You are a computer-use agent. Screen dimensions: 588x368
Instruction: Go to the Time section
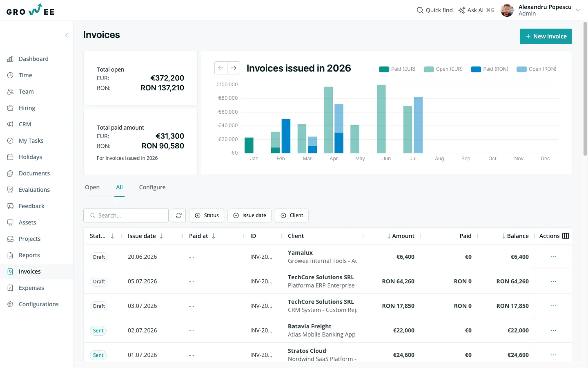coord(25,75)
